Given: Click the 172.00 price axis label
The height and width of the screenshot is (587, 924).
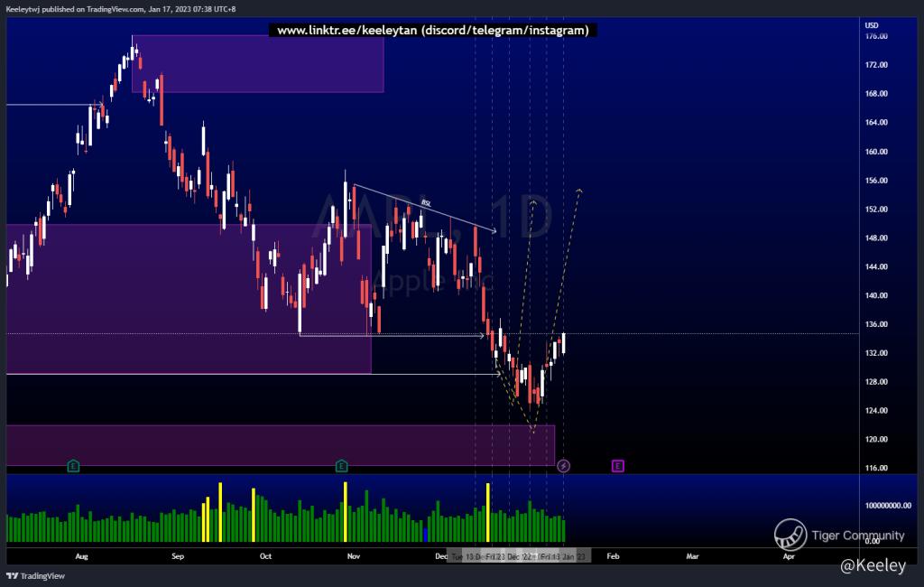Looking at the screenshot, I should click(876, 65).
